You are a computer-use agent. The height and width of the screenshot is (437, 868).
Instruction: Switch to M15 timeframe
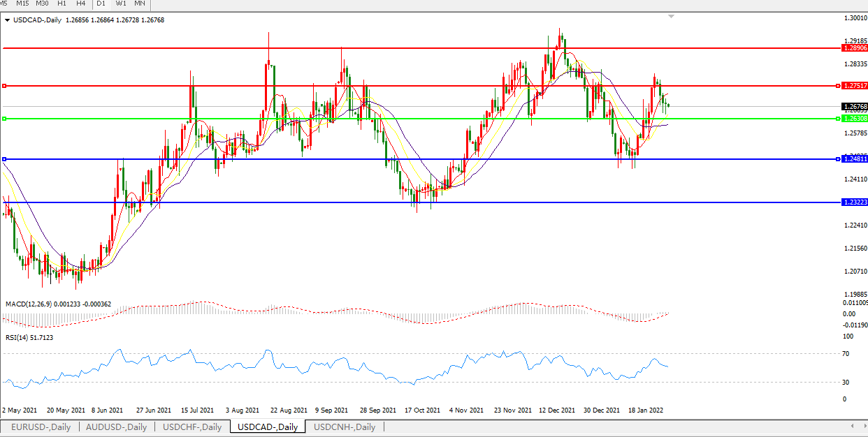pos(23,3)
